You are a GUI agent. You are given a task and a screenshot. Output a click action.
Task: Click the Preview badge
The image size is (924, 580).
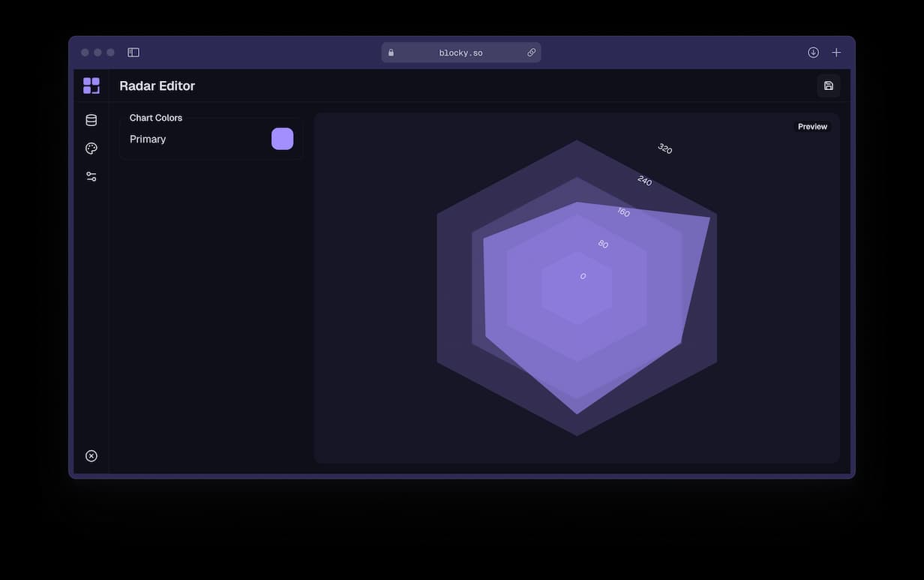[x=812, y=127]
